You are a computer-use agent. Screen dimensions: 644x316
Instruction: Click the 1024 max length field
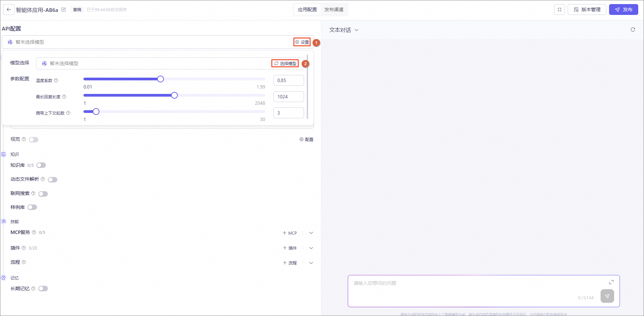[289, 97]
